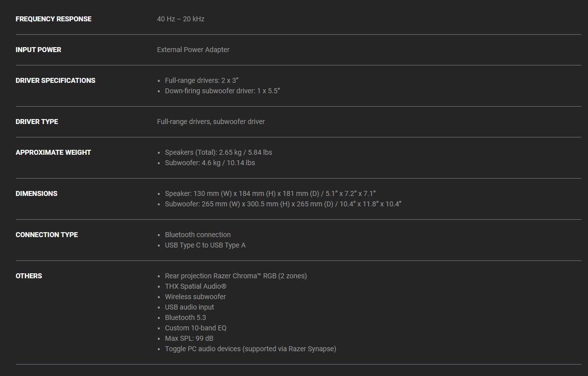Viewport: 588px width, 376px height.
Task: Click the FREQUENCY RESPONSE heading
Action: (x=54, y=19)
